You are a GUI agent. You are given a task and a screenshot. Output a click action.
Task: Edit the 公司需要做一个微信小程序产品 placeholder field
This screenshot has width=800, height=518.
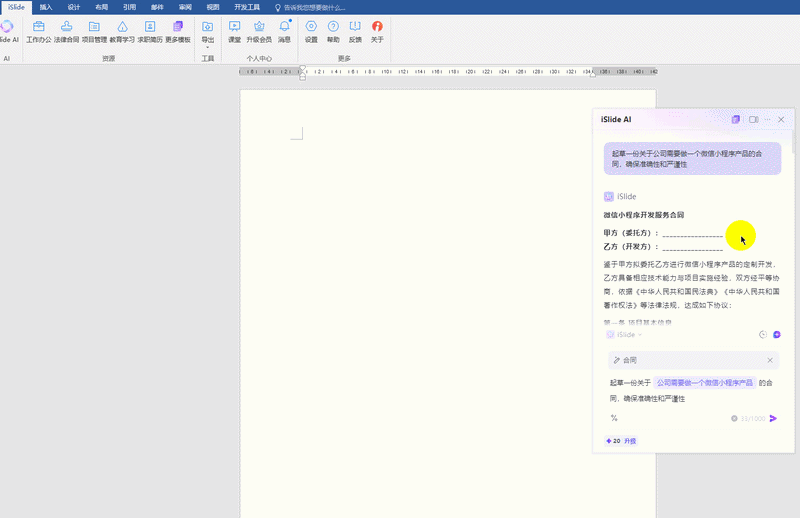point(705,383)
